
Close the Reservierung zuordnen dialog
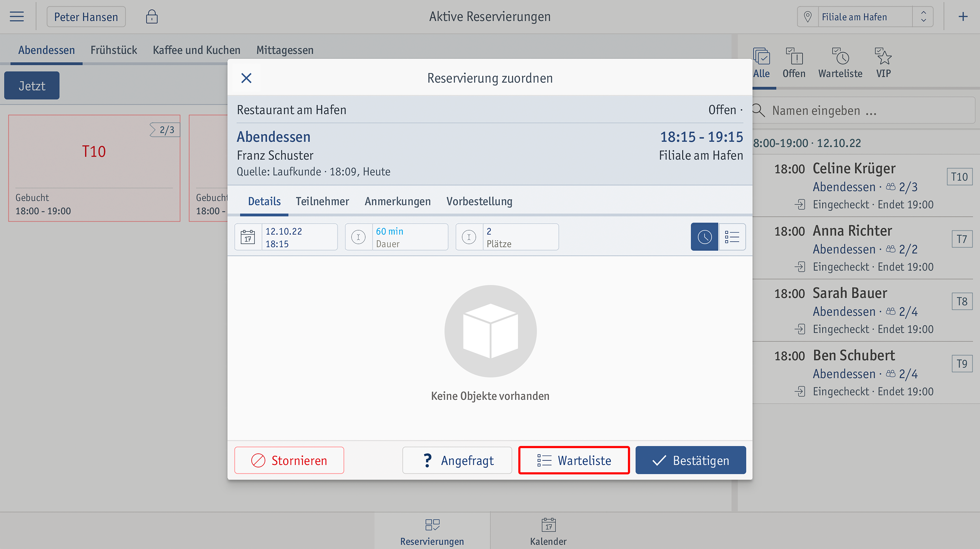coord(246,78)
